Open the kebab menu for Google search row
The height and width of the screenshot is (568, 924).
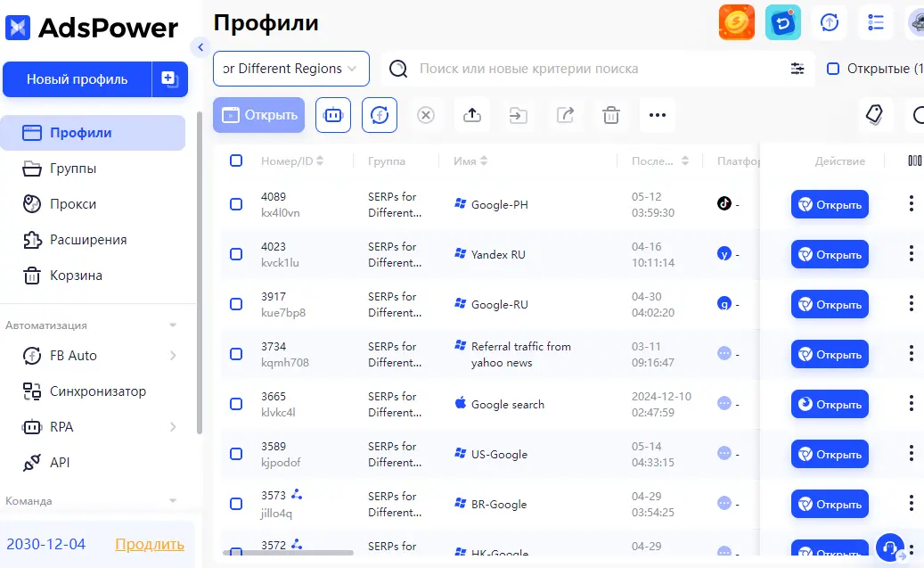911,404
